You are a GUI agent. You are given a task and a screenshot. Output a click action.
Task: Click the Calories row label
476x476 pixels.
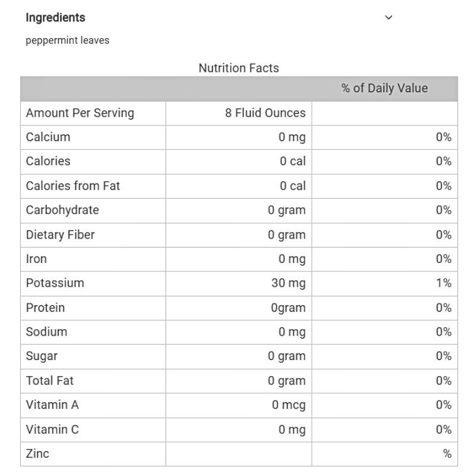48,161
